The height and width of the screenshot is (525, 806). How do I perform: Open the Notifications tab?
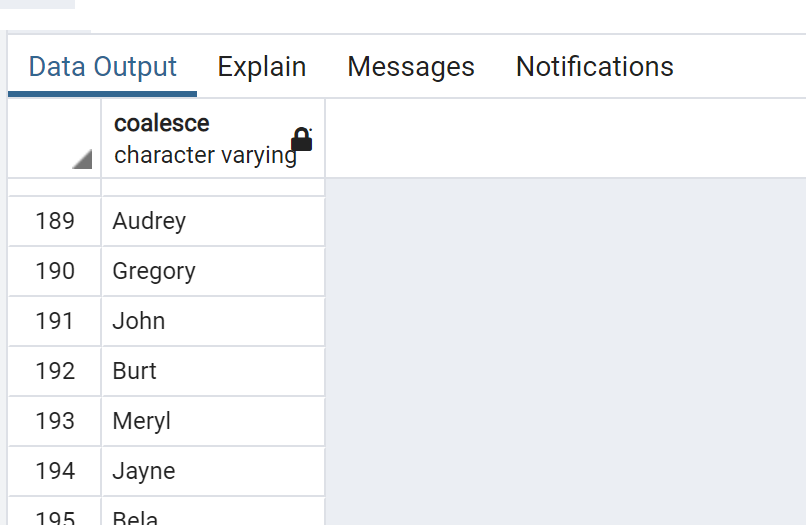(595, 67)
